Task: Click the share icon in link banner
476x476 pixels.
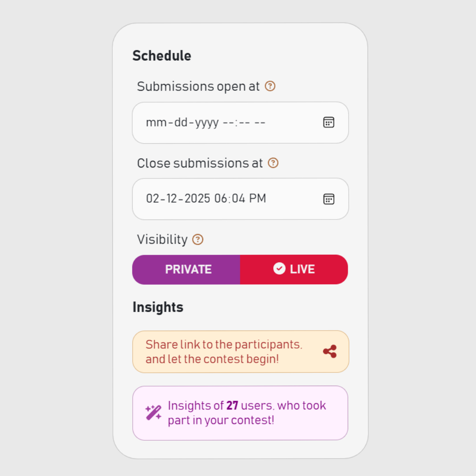Action: coord(330,352)
